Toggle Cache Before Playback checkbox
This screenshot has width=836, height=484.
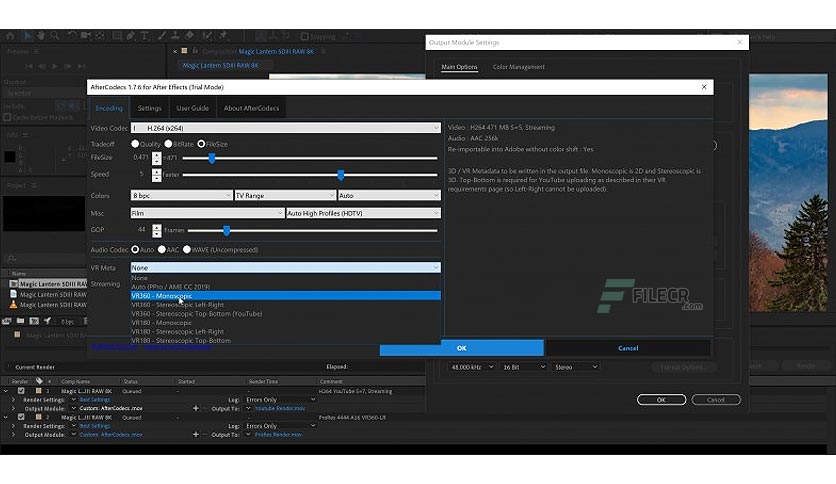click(x=7, y=117)
